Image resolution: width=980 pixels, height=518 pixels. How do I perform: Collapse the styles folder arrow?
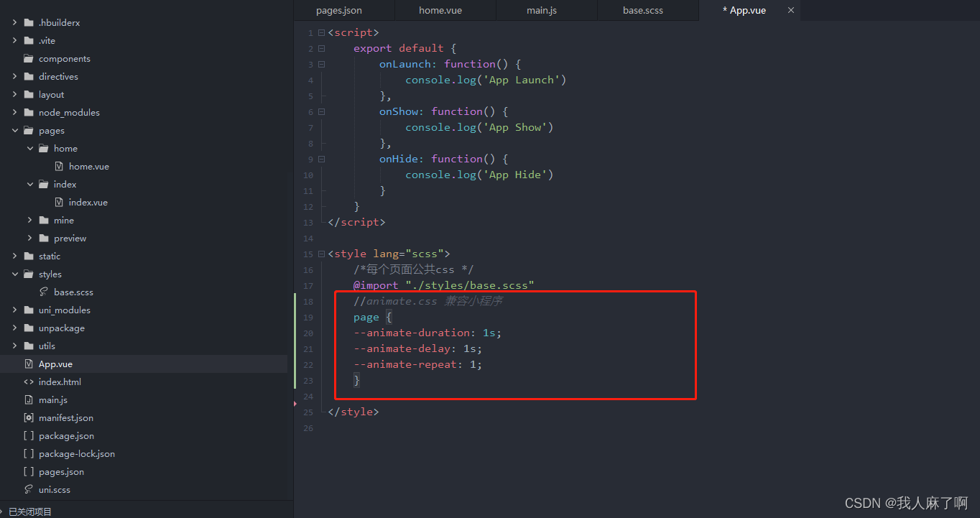click(14, 274)
